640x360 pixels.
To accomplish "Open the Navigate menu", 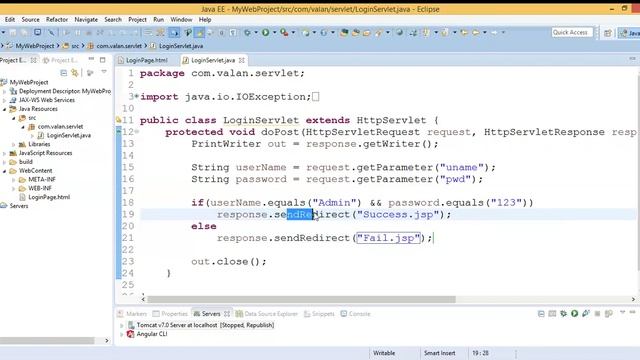I will coord(86,20).
